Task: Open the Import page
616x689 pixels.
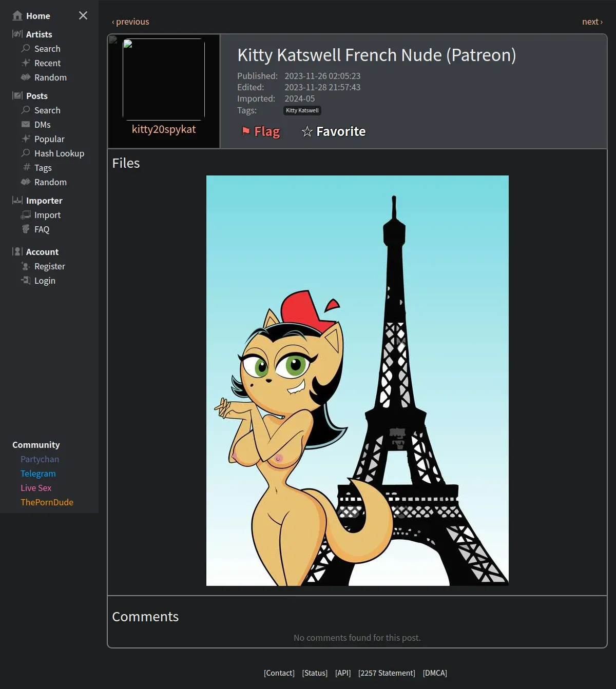Action: [47, 215]
